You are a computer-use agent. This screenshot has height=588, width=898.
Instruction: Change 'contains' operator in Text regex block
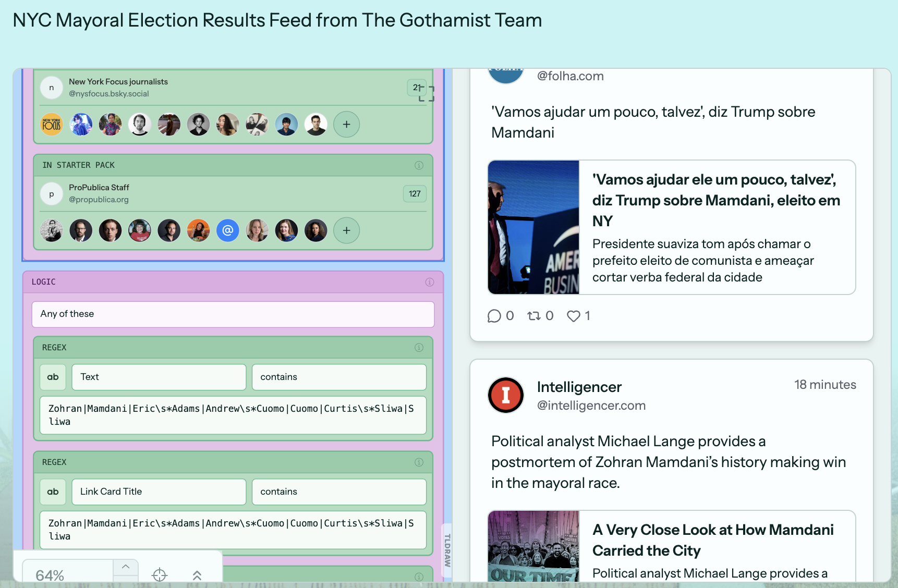click(339, 377)
